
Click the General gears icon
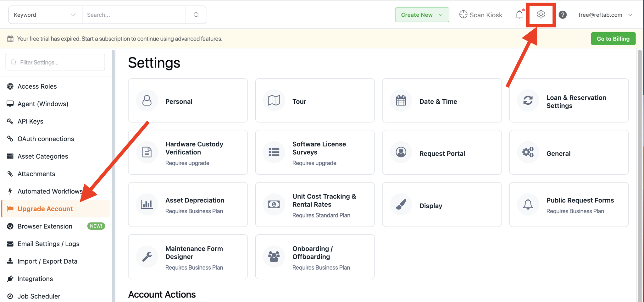pyautogui.click(x=528, y=152)
